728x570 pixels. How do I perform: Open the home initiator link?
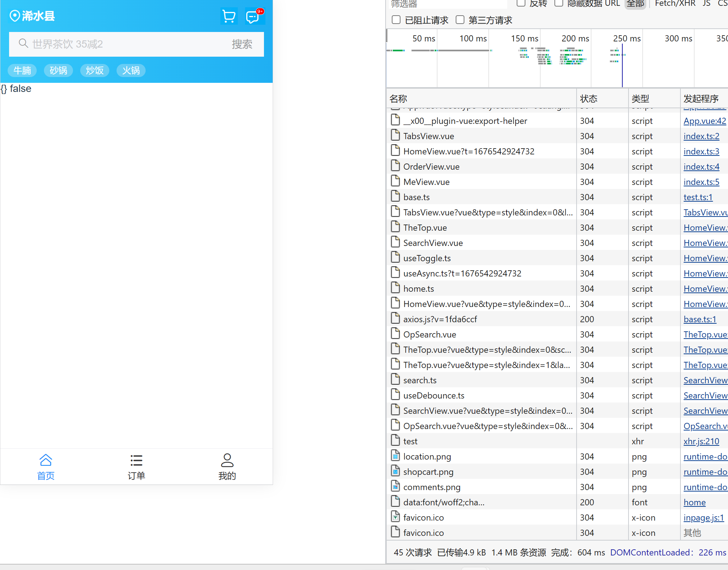click(695, 502)
